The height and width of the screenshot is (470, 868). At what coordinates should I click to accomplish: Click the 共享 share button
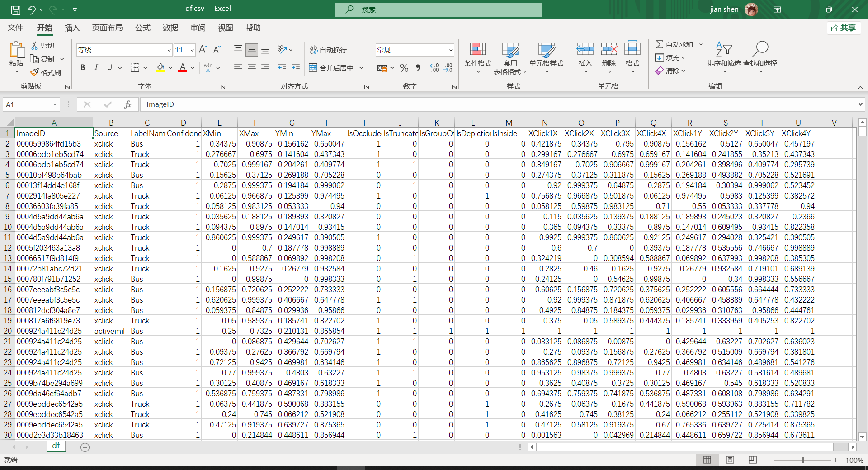(844, 28)
